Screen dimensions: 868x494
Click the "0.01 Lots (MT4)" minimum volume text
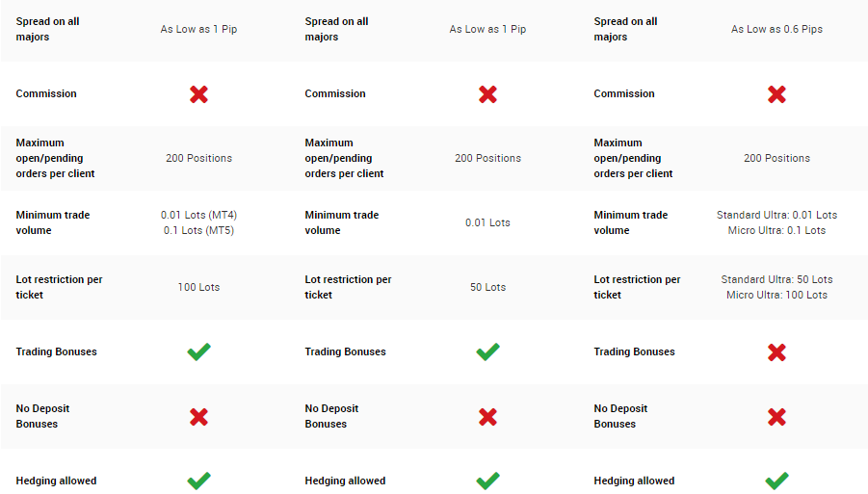(198, 215)
